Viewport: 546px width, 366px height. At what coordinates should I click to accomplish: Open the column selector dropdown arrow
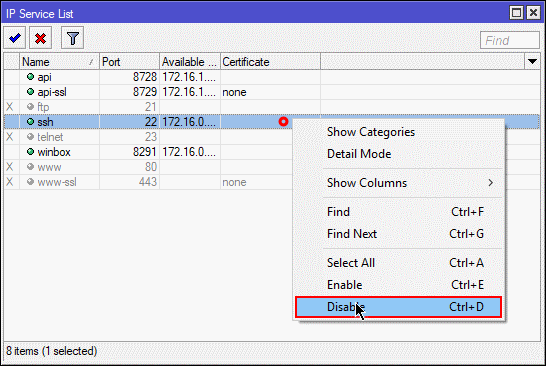coord(532,62)
